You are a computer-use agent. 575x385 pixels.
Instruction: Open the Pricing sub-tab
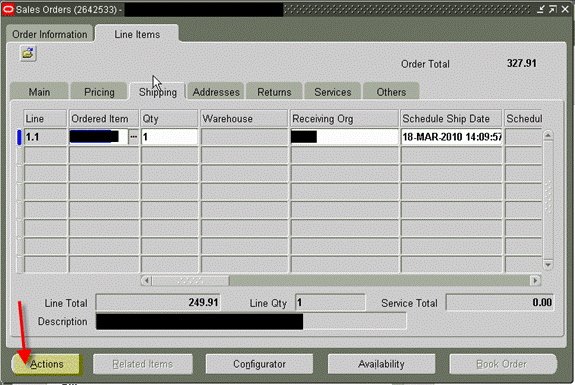(x=99, y=92)
